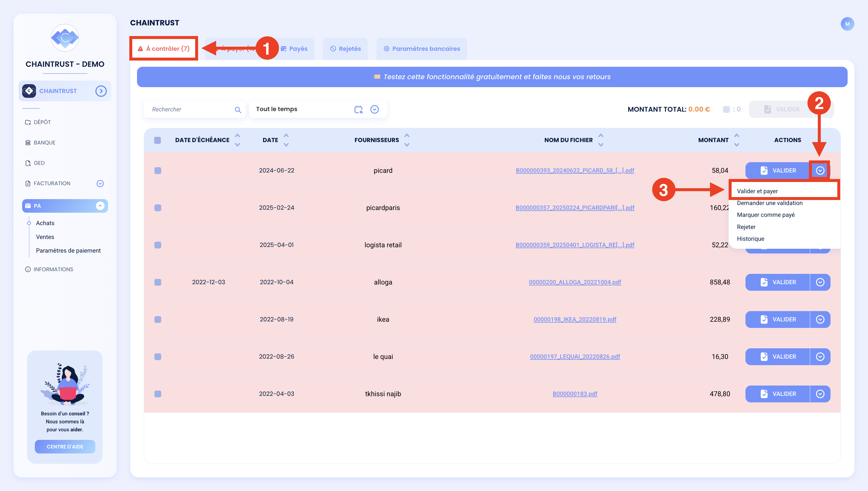Click Valider button for picard row

click(x=777, y=171)
